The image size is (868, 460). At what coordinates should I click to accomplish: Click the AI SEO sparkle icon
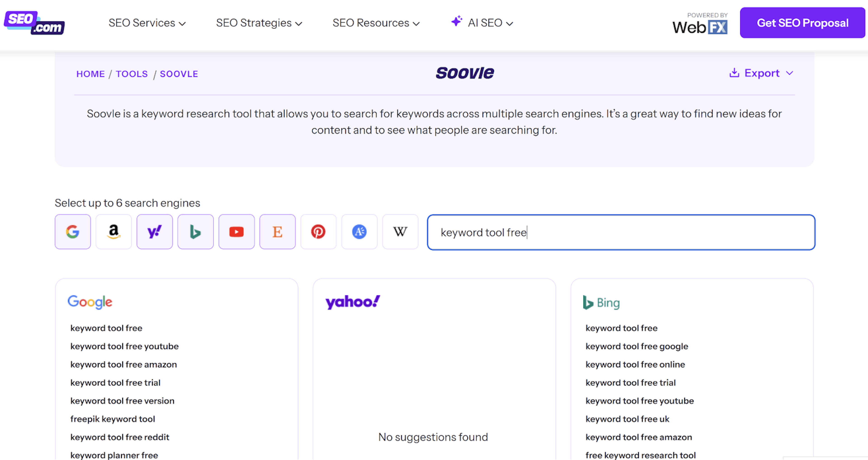(x=457, y=21)
